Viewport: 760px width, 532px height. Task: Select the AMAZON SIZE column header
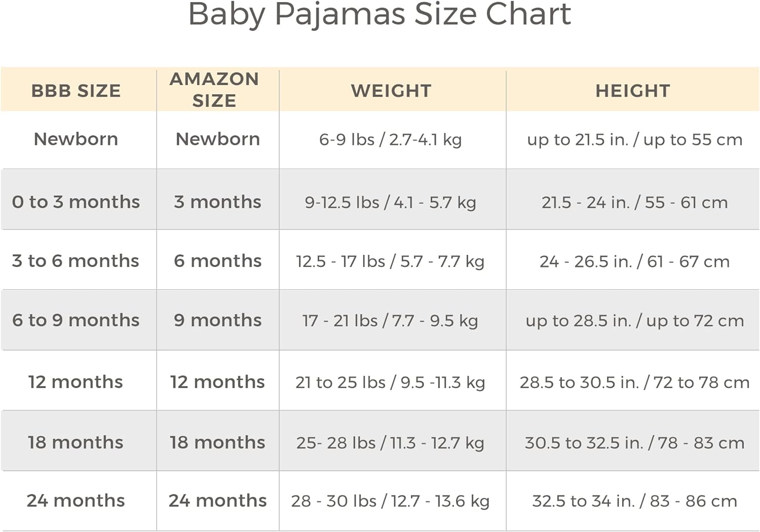(x=214, y=90)
